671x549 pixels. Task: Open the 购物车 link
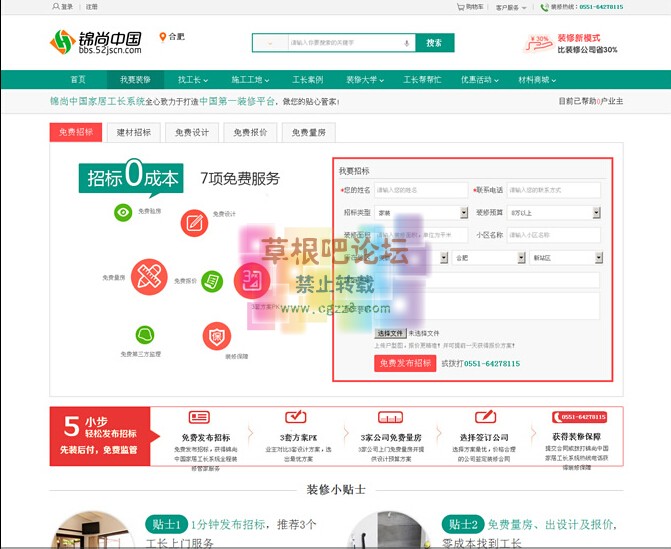475,7
